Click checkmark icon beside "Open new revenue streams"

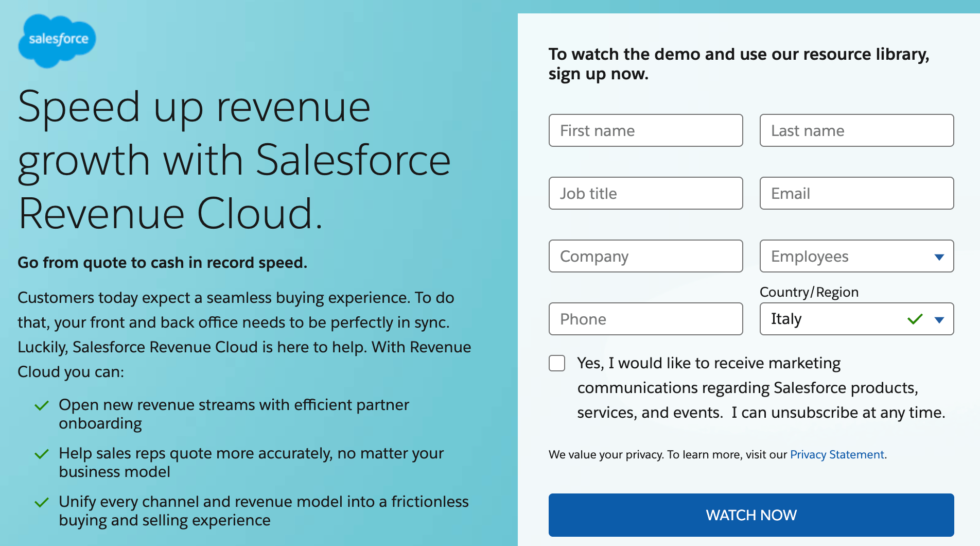[42, 406]
